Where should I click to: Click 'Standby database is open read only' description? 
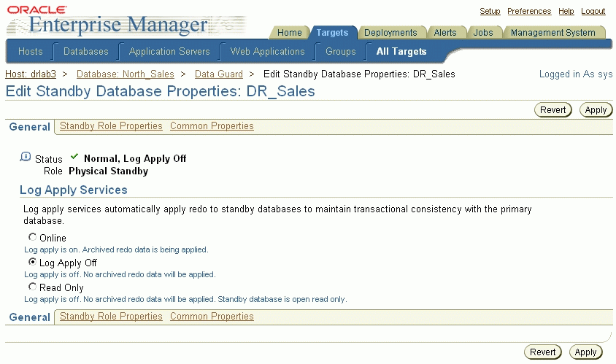click(282, 299)
